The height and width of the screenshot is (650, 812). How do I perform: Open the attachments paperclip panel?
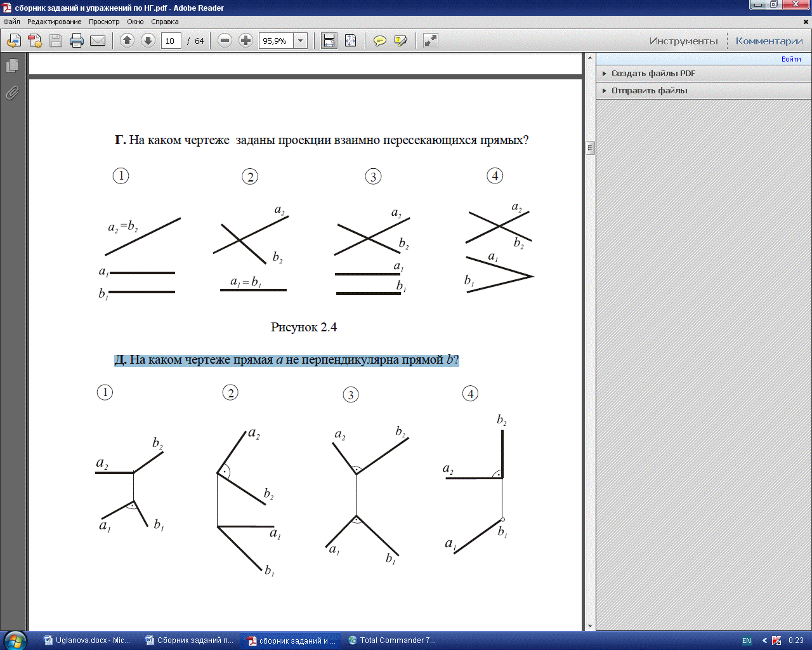click(12, 93)
